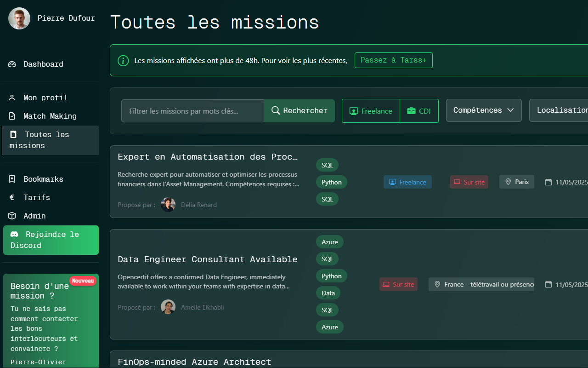Screen dimensions: 588x368
Task: Open the FinOps-minded Azure Architect mission title
Action: [194, 362]
